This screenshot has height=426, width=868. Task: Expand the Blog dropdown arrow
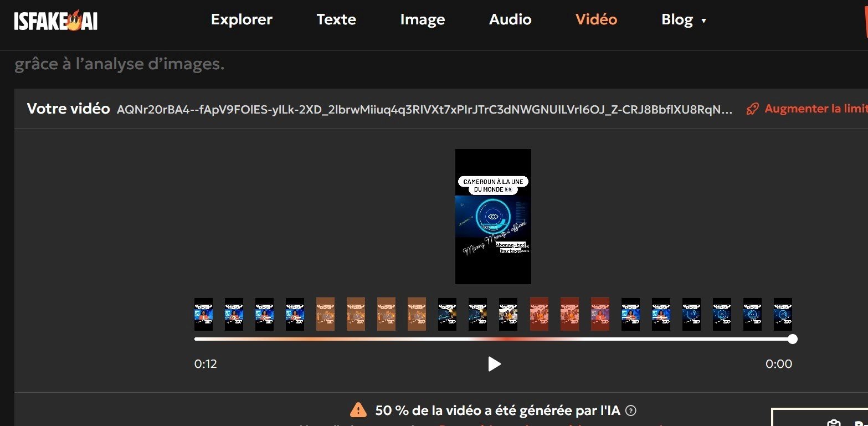coord(703,21)
